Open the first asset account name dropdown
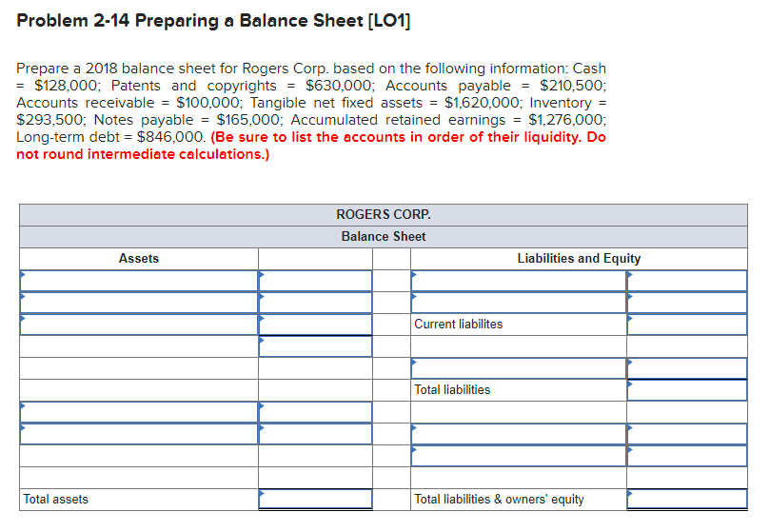The width and height of the screenshot is (770, 532). (139, 281)
